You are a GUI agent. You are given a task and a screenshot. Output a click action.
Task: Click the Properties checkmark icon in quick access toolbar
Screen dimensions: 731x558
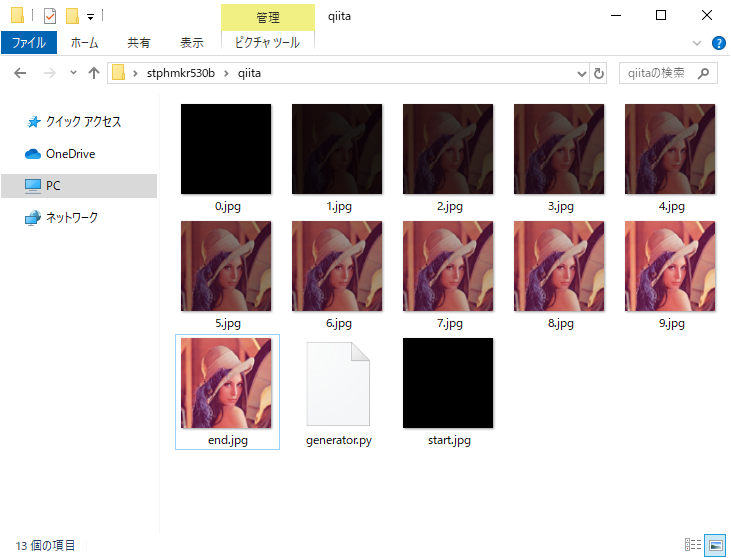(50, 16)
